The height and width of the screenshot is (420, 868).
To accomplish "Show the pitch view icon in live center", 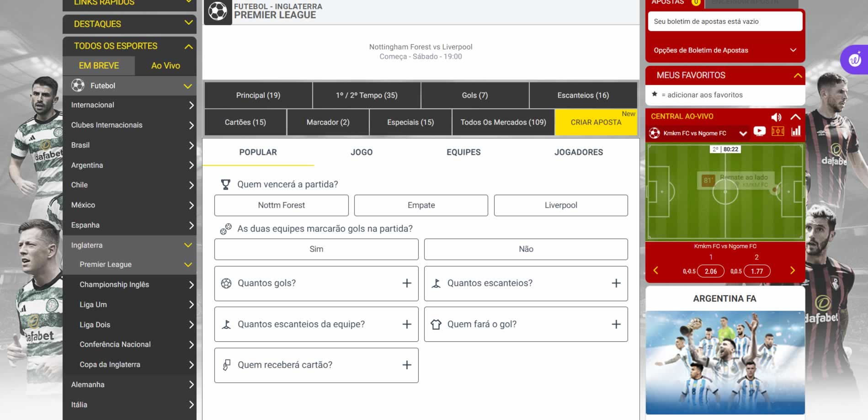I will [777, 132].
